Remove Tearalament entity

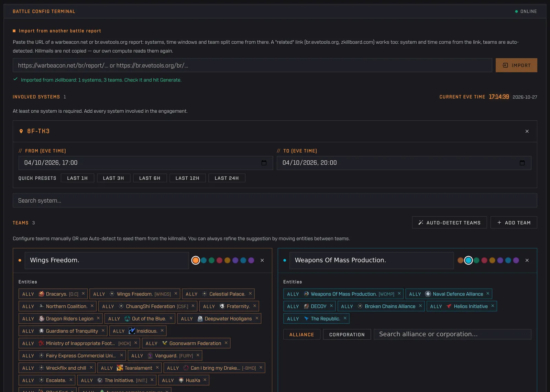tap(157, 368)
